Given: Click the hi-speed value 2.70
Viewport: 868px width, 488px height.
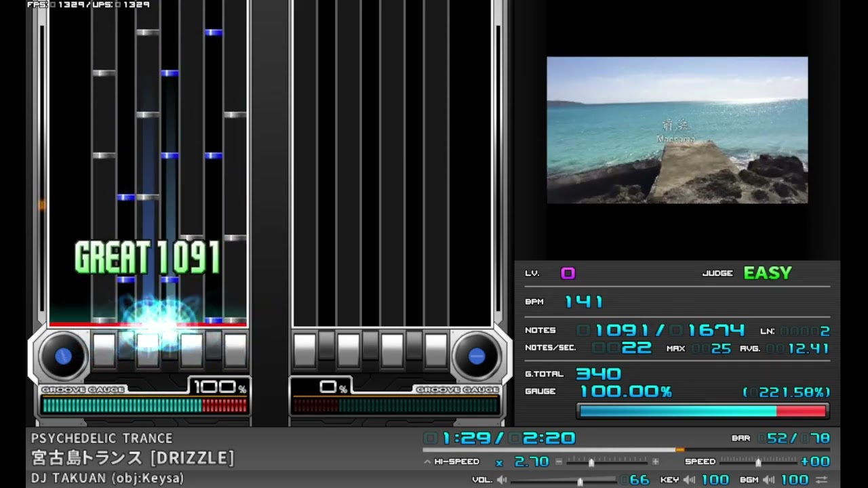Looking at the screenshot, I should pyautogui.click(x=532, y=462).
